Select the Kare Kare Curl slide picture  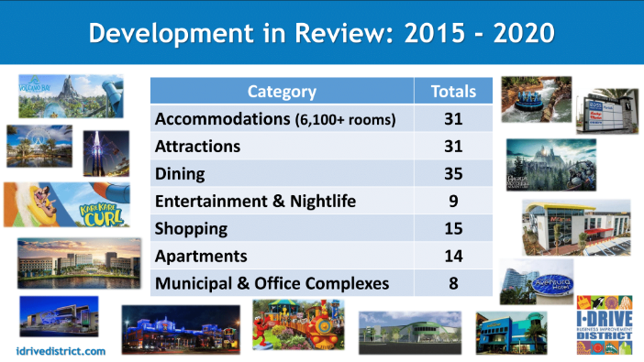[x=67, y=204]
